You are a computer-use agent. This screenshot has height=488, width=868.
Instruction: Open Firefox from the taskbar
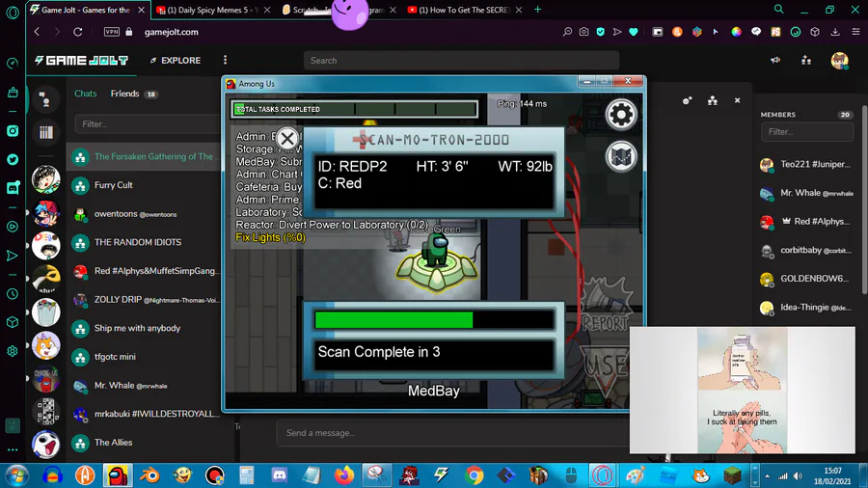pos(344,475)
